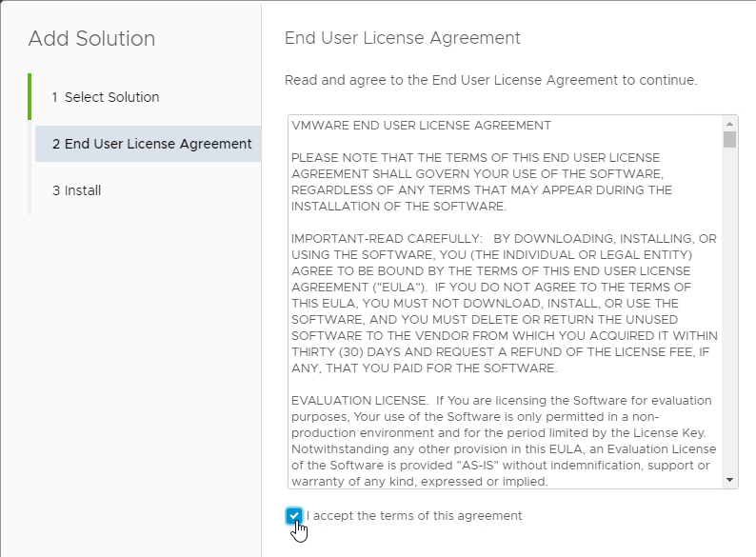Image resolution: width=756 pixels, height=557 pixels.
Task: Go back to the Select Solution step
Action: [x=106, y=97]
